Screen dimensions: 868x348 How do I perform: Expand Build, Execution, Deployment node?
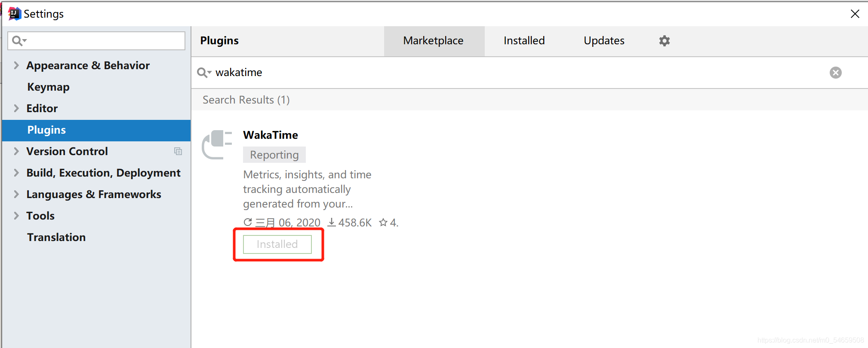coord(16,173)
